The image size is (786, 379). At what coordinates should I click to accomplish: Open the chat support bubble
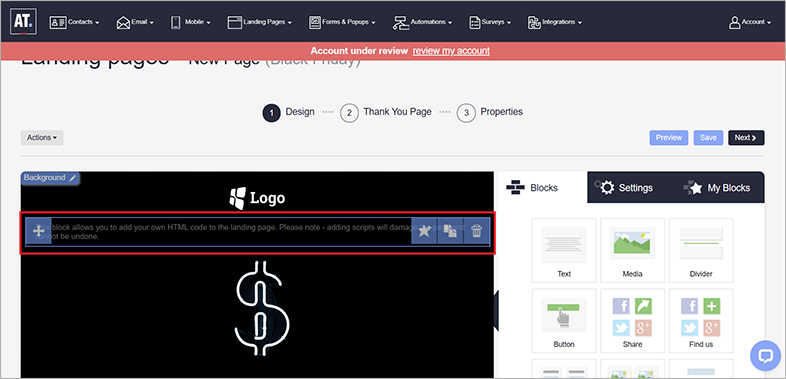tap(765, 356)
